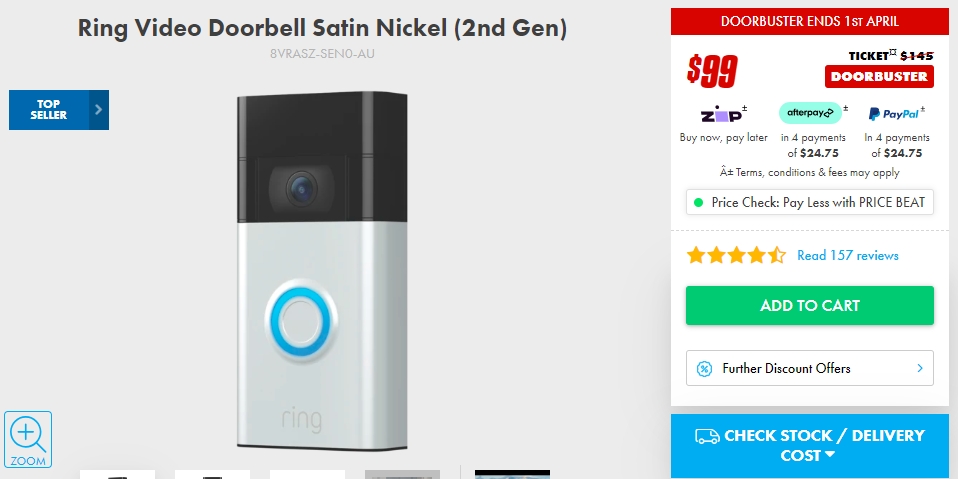Image resolution: width=958 pixels, height=479 pixels.
Task: Add the doorbell to cart
Action: point(810,305)
